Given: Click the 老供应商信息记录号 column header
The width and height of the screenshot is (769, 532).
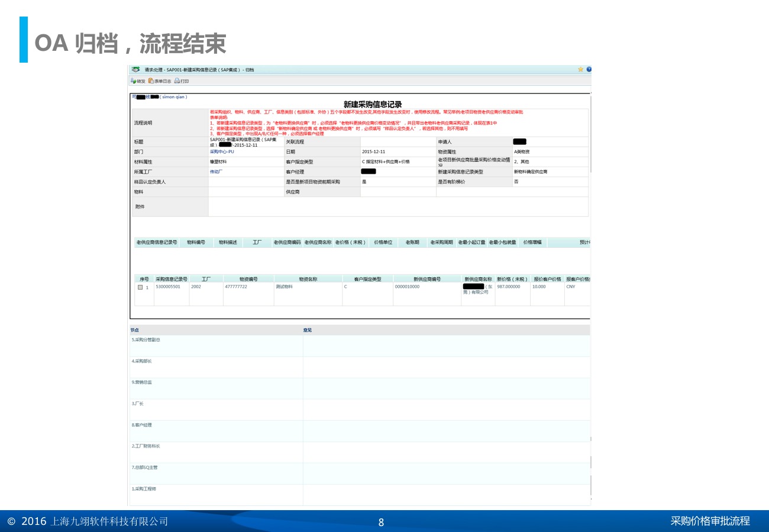Looking at the screenshot, I should pos(157,242).
